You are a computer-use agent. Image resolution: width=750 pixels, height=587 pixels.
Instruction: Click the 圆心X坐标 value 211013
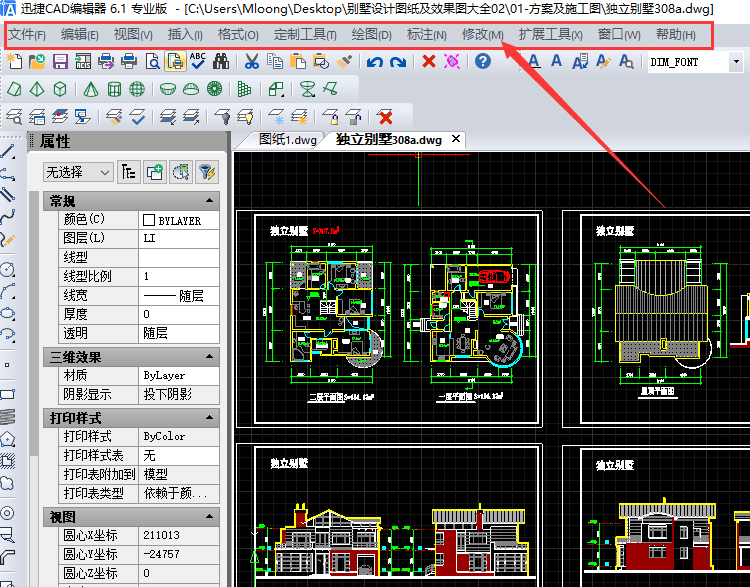click(x=179, y=535)
